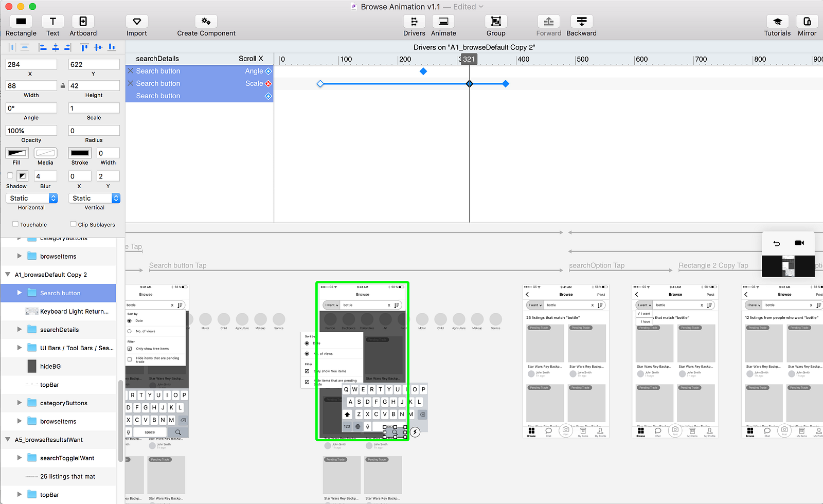Click the rewind preview arrow icon
The image size is (823, 504).
(777, 243)
